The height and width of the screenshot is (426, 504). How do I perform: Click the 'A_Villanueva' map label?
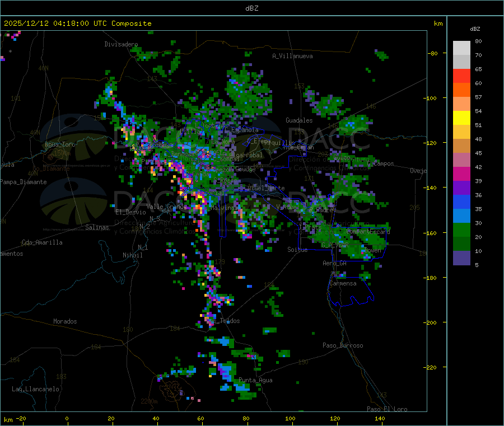tap(292, 56)
